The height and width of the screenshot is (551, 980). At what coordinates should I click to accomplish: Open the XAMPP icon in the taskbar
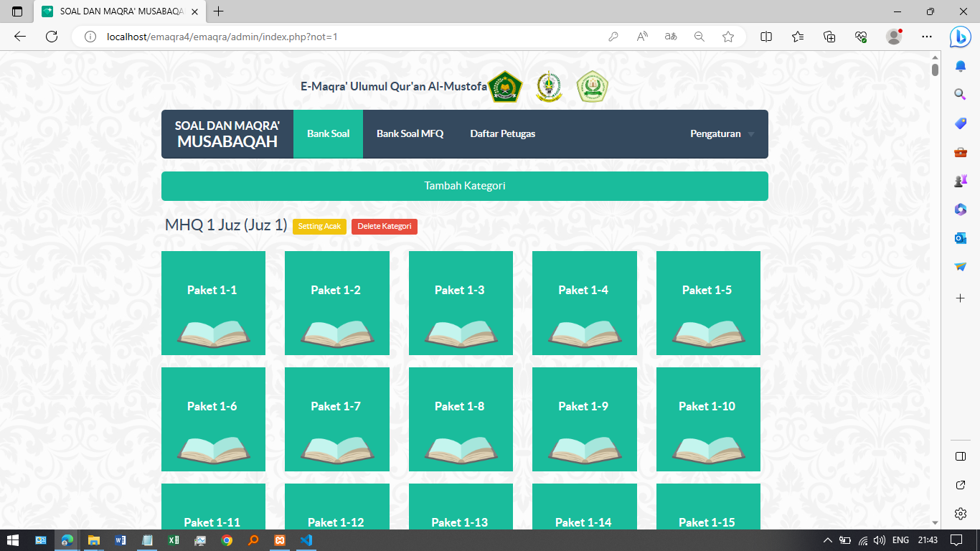click(x=280, y=540)
